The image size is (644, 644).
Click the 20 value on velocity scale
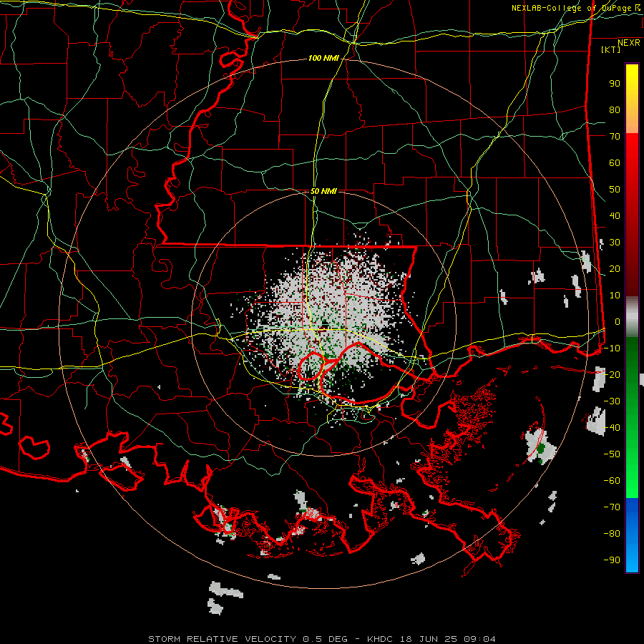pos(615,269)
